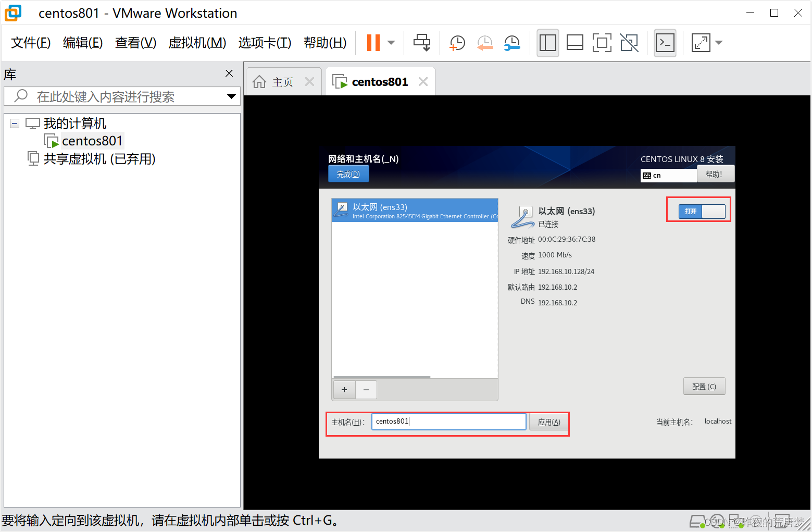
Task: Click the device list horizontal scrollbar
Action: tap(382, 377)
